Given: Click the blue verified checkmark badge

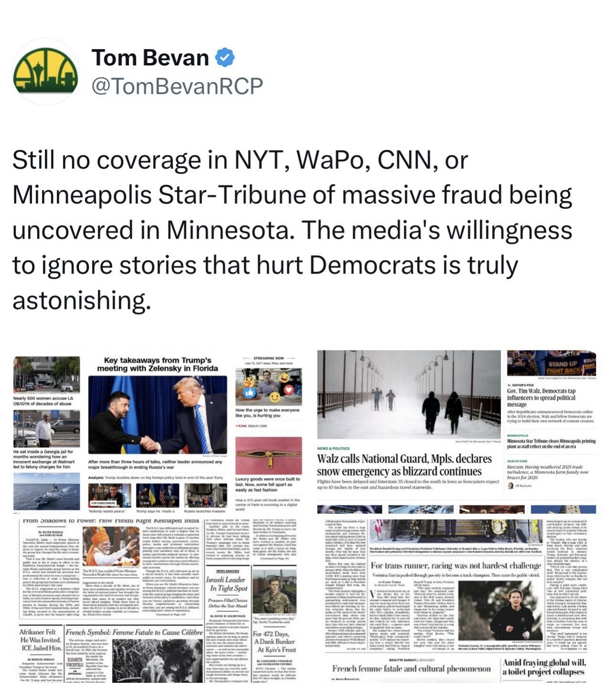Looking at the screenshot, I should tap(225, 58).
